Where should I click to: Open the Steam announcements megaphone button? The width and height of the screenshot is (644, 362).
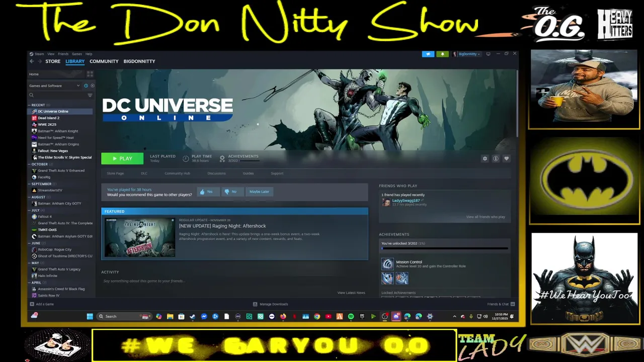tap(428, 54)
